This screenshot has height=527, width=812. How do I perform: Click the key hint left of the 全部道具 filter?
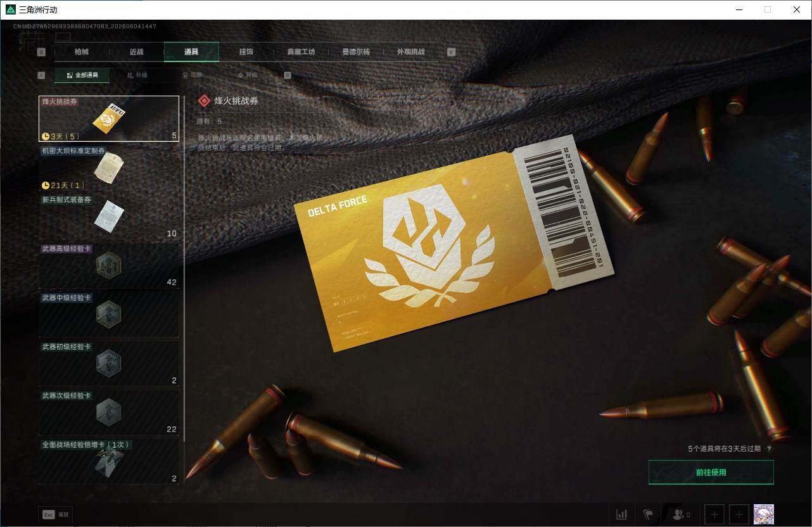pyautogui.click(x=41, y=75)
